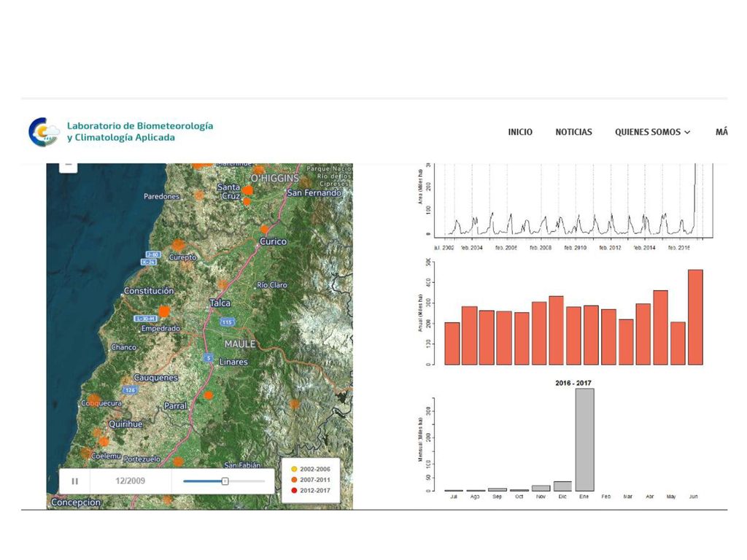Click the fire marker above Cobquecura label
Image resolution: width=747 pixels, height=560 pixels.
tap(94, 399)
